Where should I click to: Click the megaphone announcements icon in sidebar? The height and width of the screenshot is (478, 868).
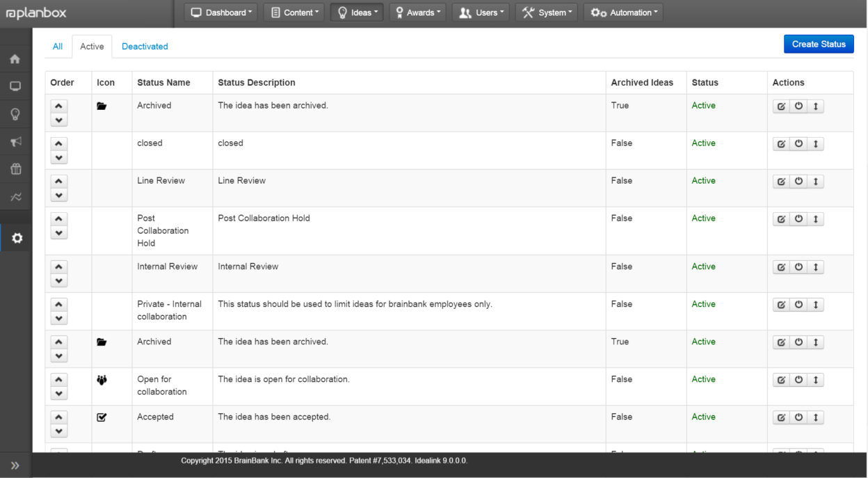[15, 141]
